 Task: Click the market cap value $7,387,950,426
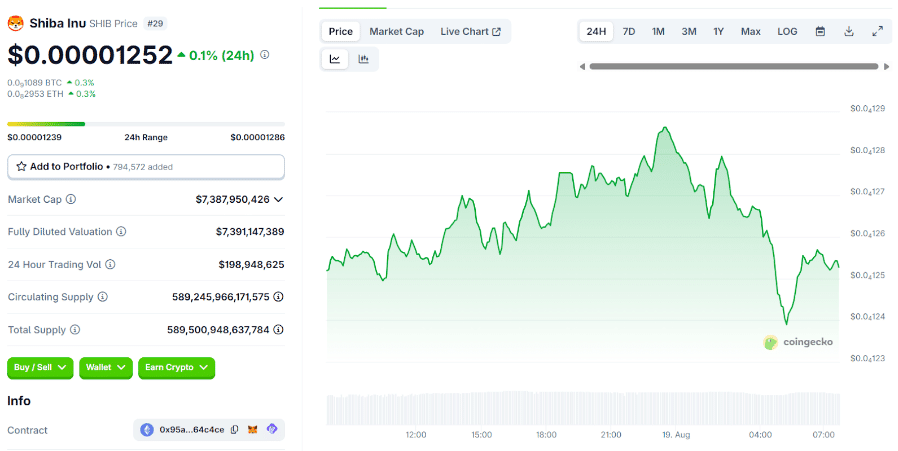(233, 199)
